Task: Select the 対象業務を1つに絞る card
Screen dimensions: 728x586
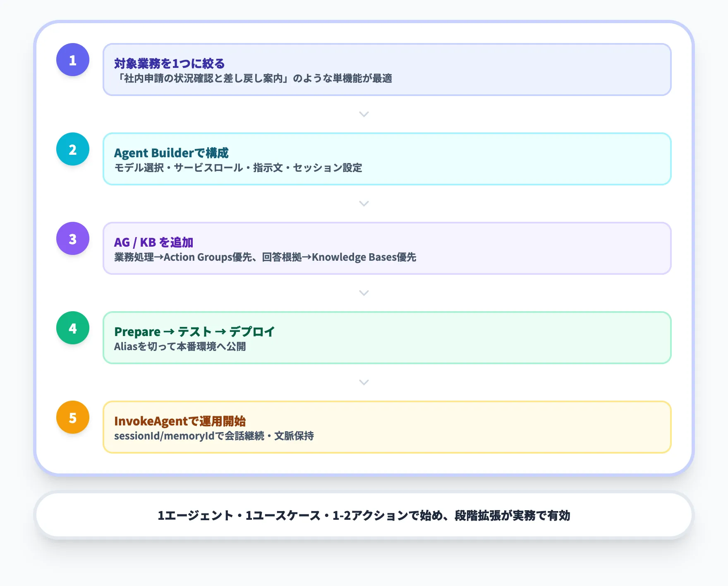Action: click(x=386, y=70)
